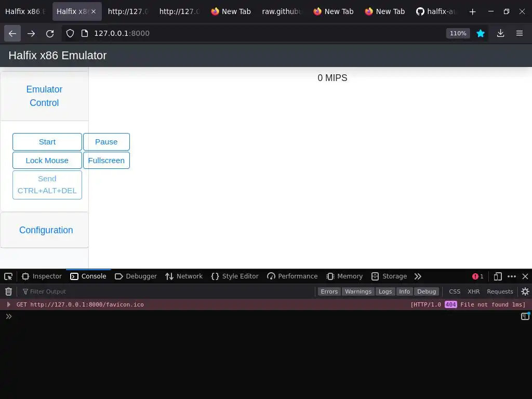Open the Firefox hamburger menu
532x399 pixels.
[520, 33]
